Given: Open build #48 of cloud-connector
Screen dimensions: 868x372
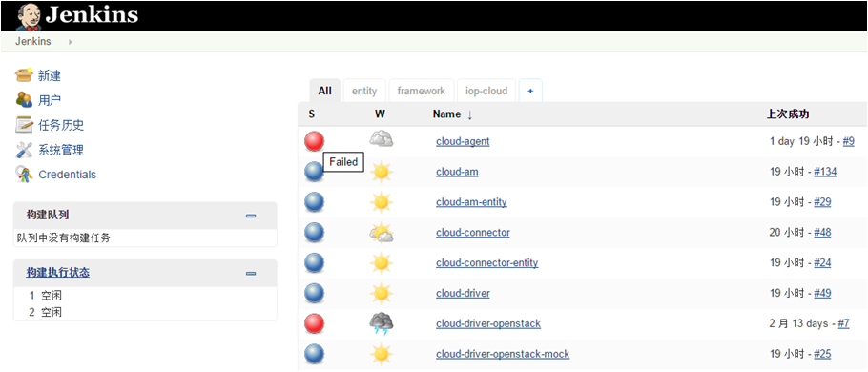Looking at the screenshot, I should [822, 233].
